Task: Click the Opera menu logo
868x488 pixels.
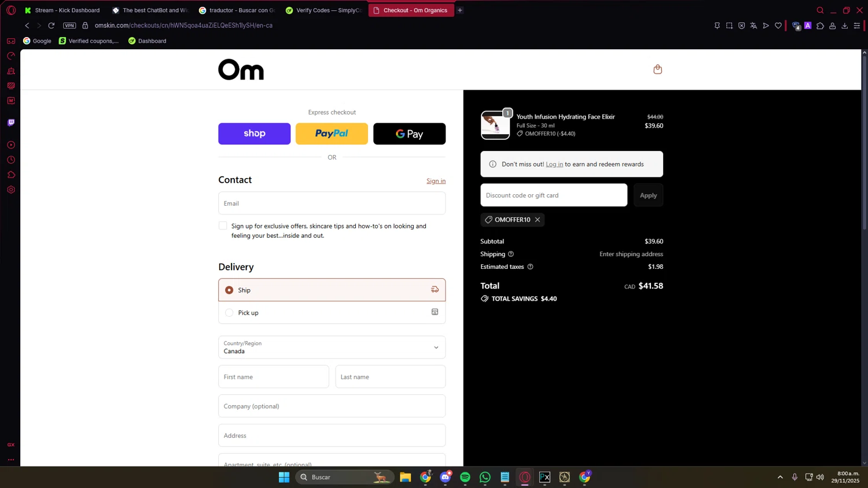Action: pyautogui.click(x=11, y=10)
